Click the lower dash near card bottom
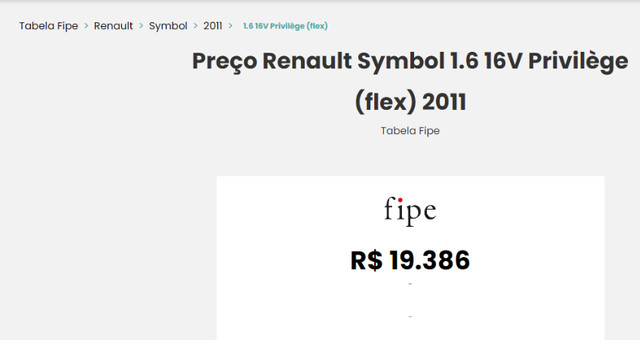The image size is (640, 362). 410,316
